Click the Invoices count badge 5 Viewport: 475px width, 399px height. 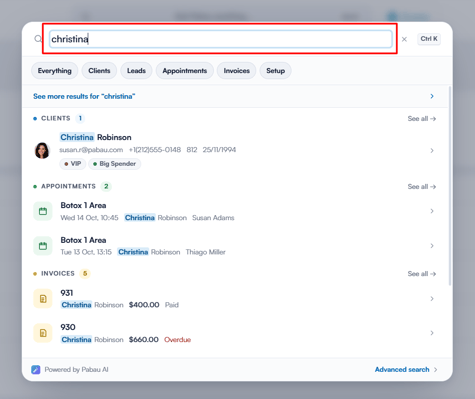point(85,274)
